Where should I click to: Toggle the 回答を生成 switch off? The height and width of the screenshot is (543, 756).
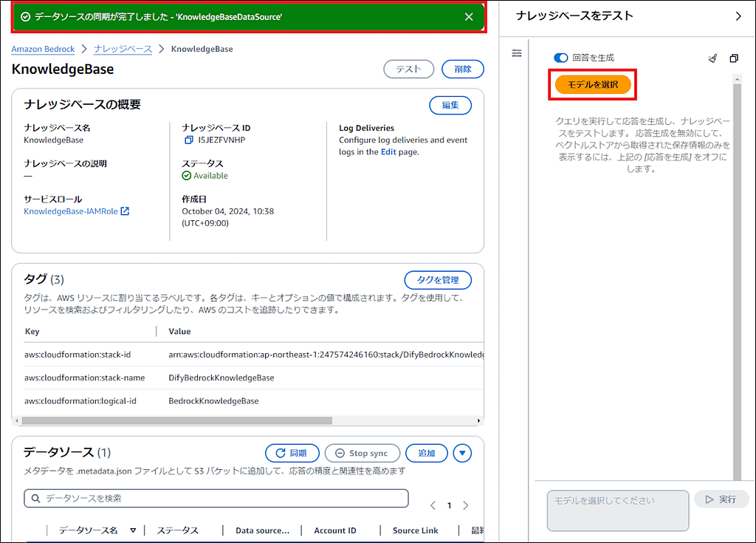[x=560, y=58]
